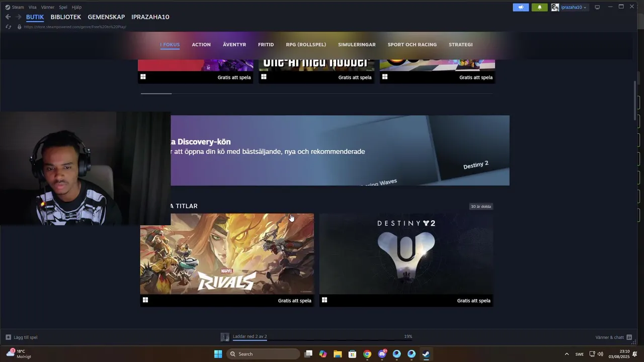Click the Steam icon on the taskbar
The width and height of the screenshot is (644, 362).
[426, 354]
